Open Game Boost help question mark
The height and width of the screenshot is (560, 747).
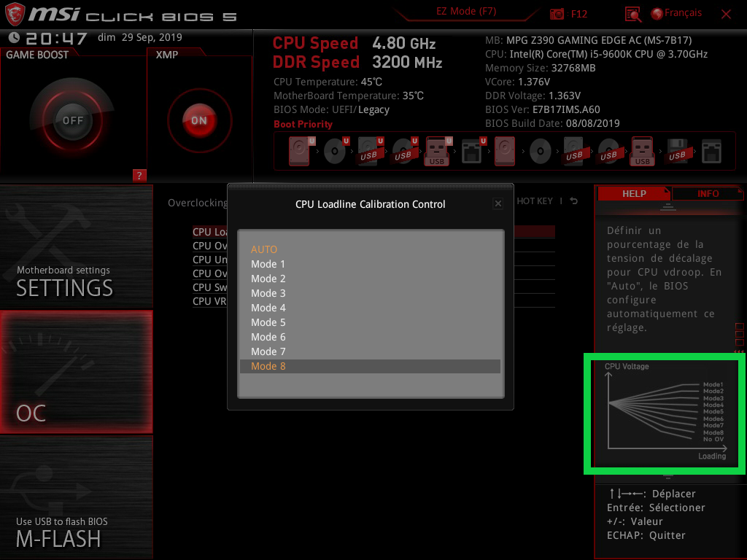[139, 175]
